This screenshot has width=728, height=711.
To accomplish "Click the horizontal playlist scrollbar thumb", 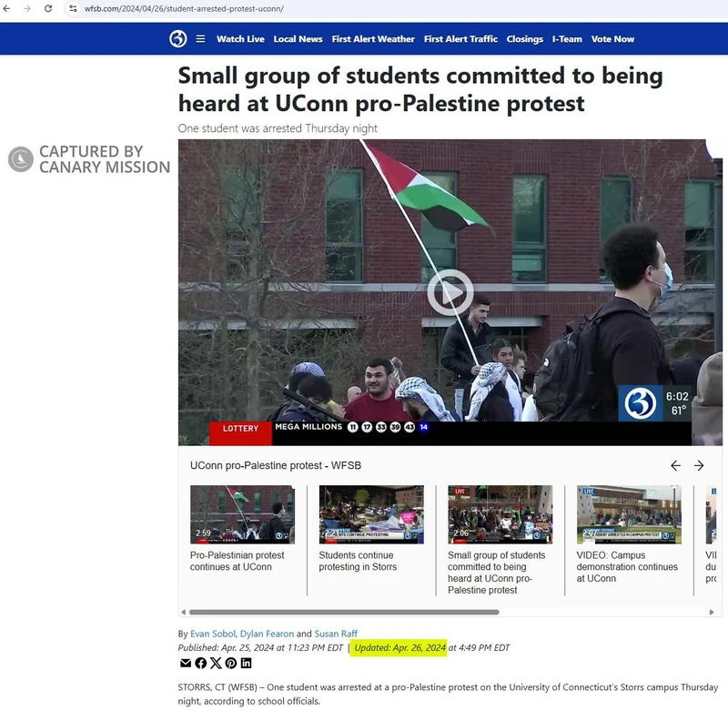I will click(x=344, y=612).
